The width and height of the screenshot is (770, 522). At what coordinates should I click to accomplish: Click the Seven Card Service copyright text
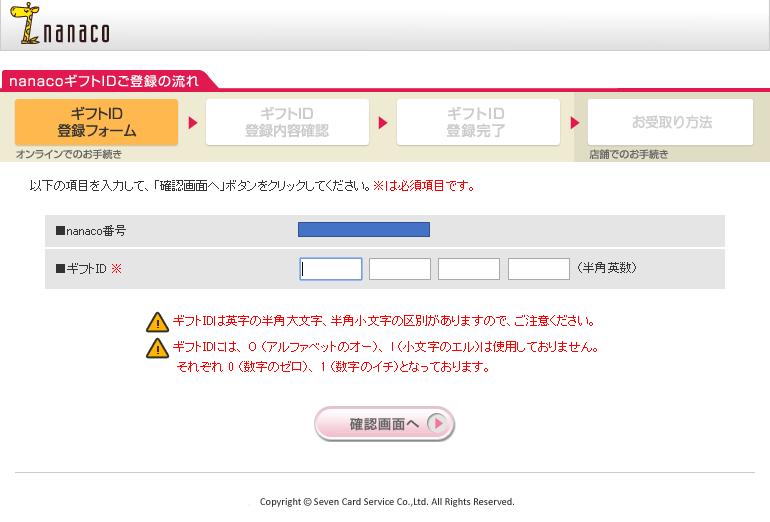point(387,501)
